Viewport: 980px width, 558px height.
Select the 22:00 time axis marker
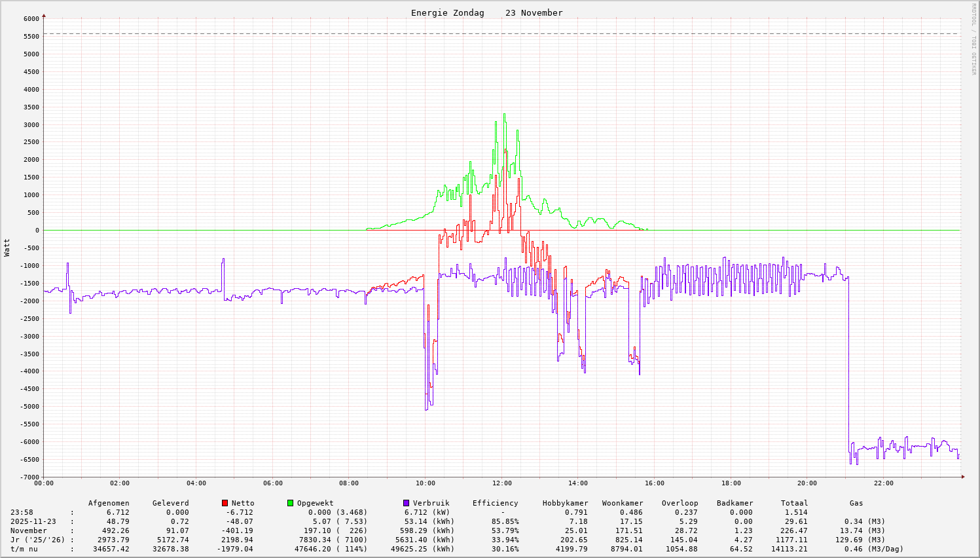[x=883, y=483]
